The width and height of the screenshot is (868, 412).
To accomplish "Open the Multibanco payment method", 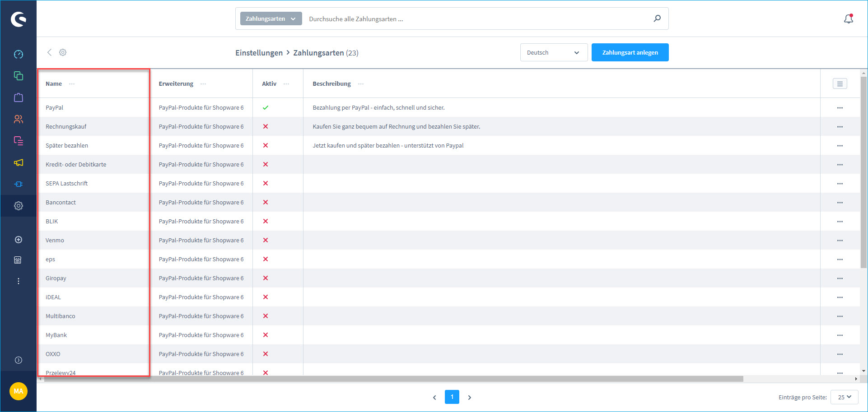I will tap(61, 316).
